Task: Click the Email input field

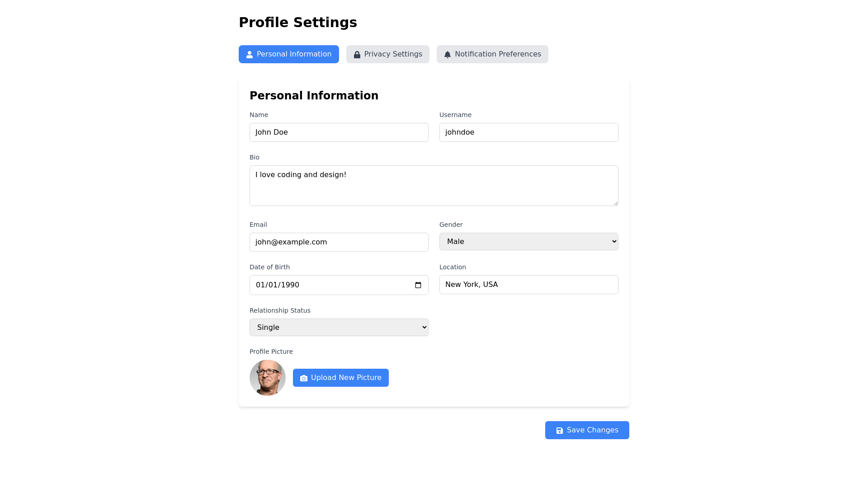Action: [339, 242]
